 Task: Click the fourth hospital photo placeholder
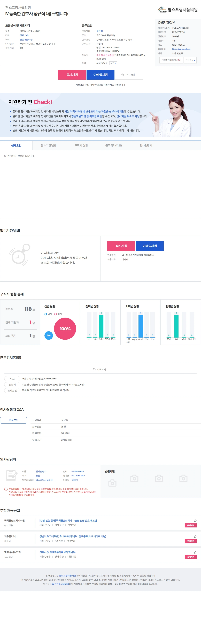click(x=183, y=478)
